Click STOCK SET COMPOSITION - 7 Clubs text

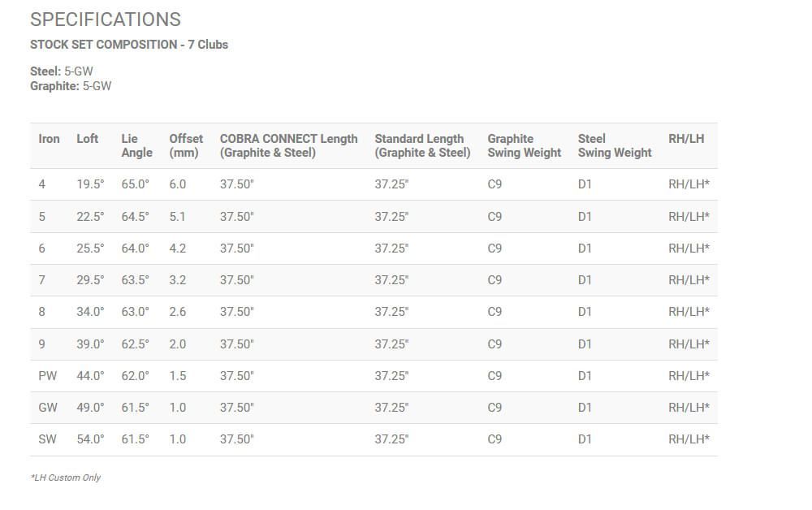pos(129,45)
